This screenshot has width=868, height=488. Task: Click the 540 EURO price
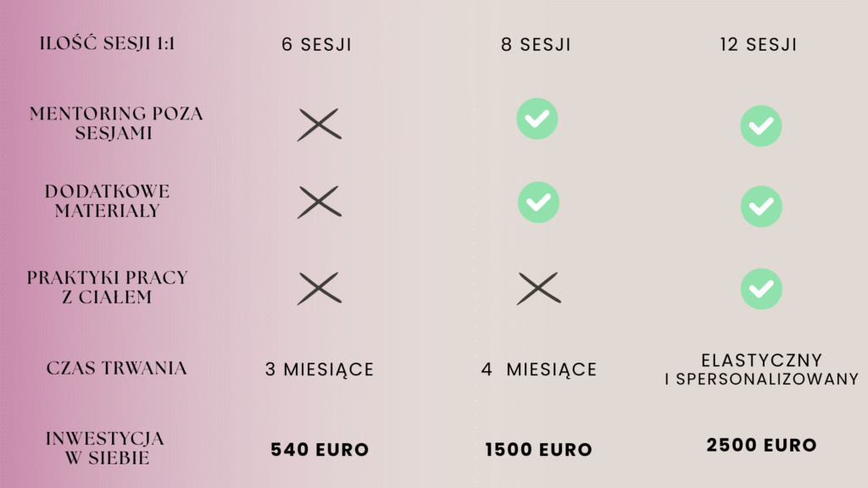pos(320,449)
